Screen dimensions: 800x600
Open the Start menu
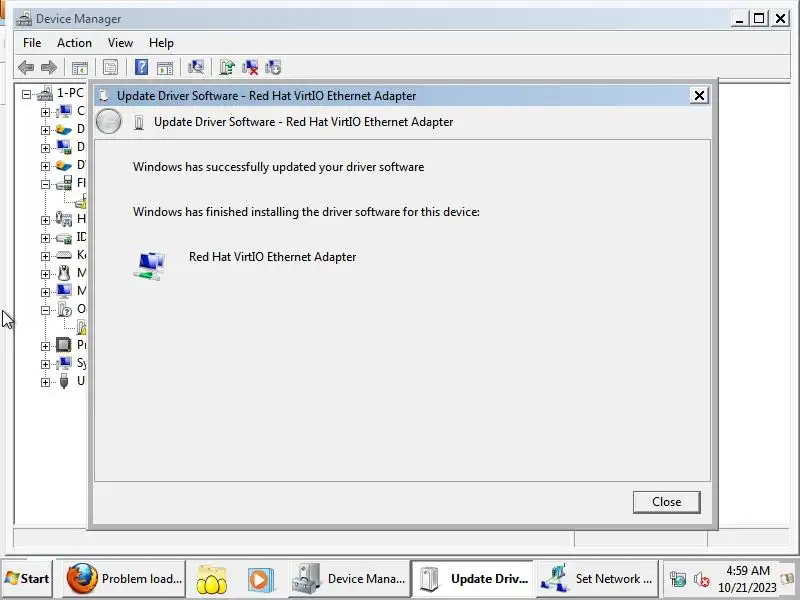click(x=28, y=579)
